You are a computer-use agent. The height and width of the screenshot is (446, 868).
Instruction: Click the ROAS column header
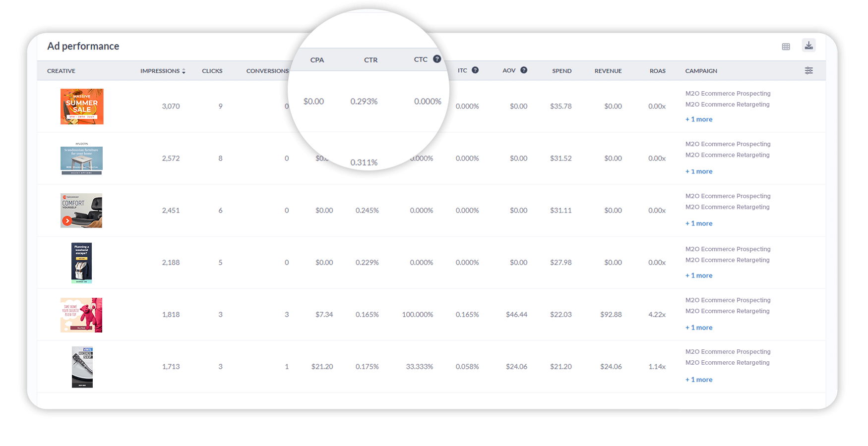pyautogui.click(x=658, y=71)
